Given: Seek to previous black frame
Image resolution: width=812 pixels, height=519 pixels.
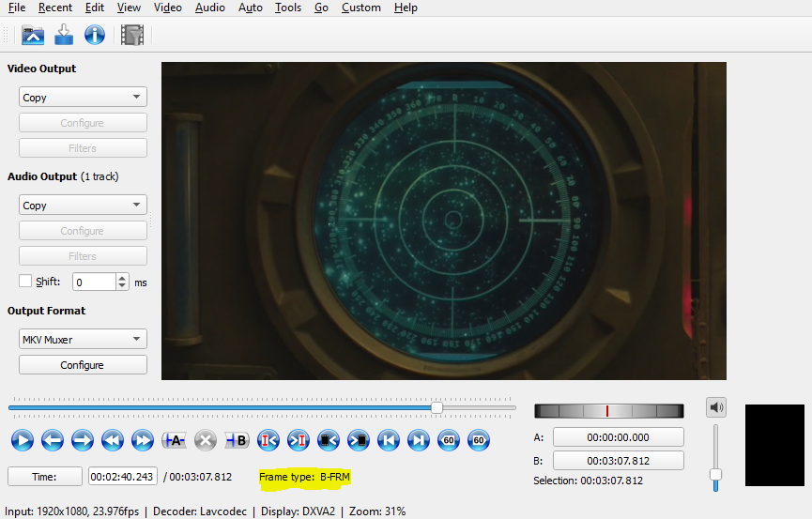Looking at the screenshot, I should [x=329, y=440].
